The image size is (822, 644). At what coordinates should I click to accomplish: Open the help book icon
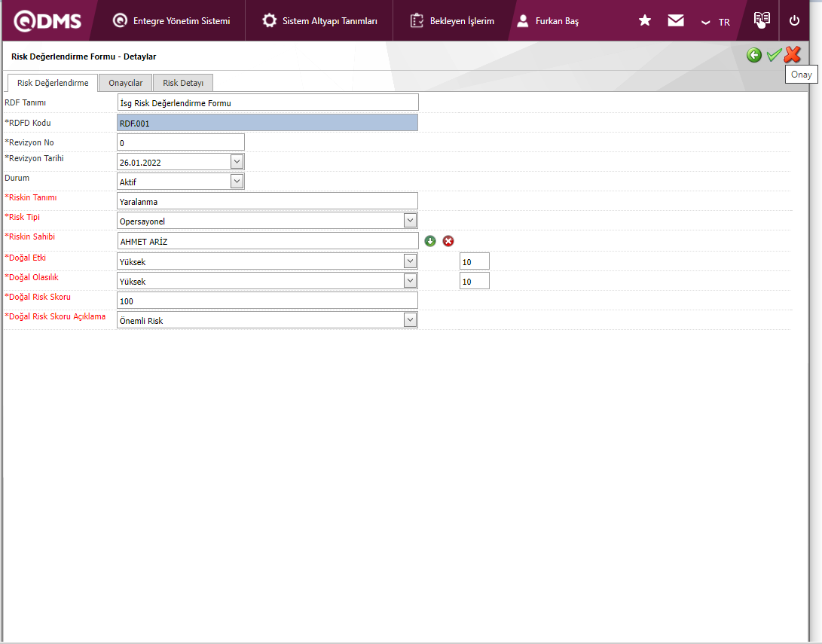point(762,20)
